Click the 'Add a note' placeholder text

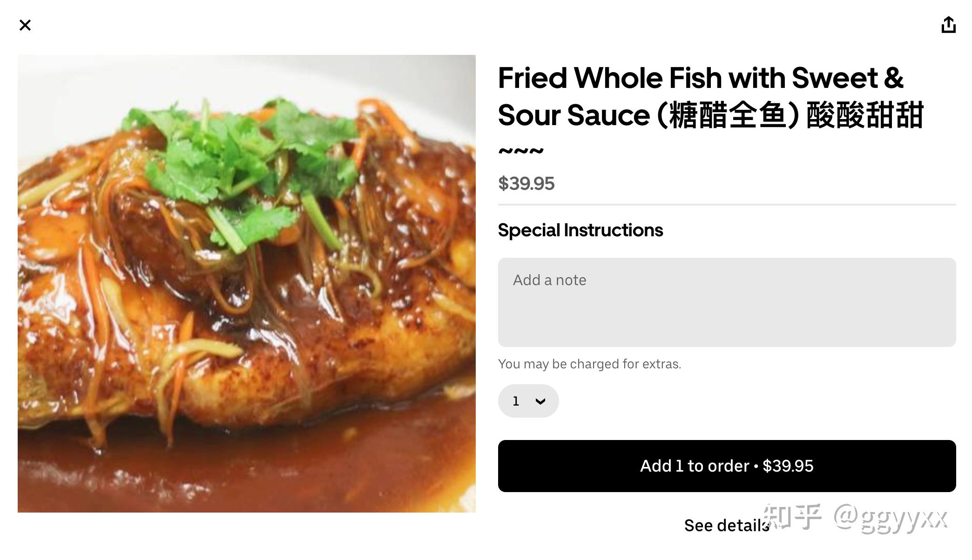(x=549, y=280)
